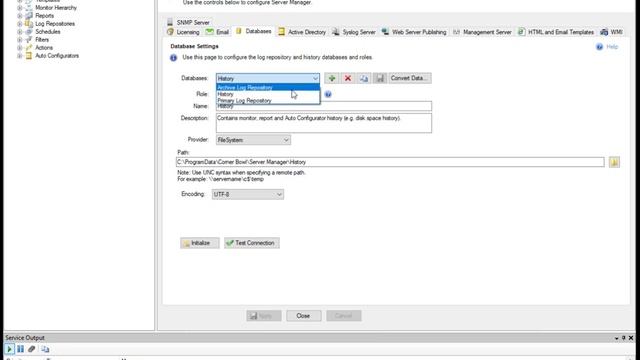The height and width of the screenshot is (360, 640).
Task: Choose Archive Log Repository from list
Action: (268, 87)
